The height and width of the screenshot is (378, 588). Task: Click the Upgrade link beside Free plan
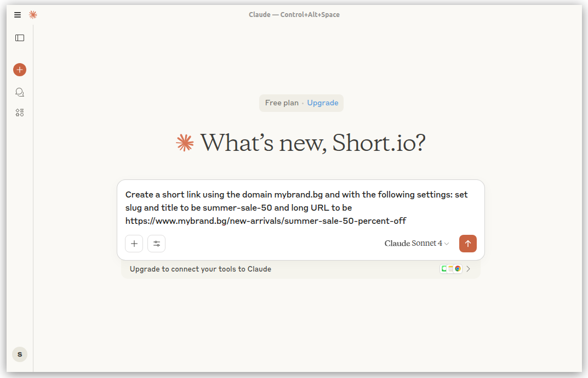tap(322, 103)
